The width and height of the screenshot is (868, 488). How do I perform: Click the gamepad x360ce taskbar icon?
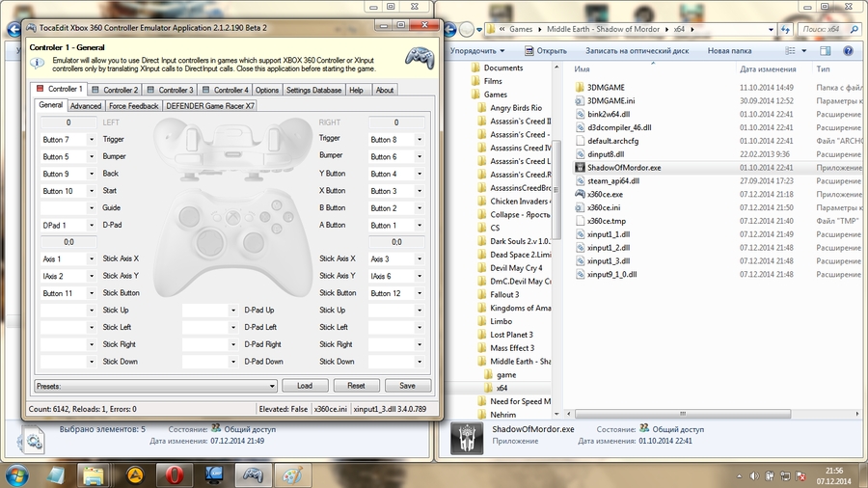(x=252, y=474)
